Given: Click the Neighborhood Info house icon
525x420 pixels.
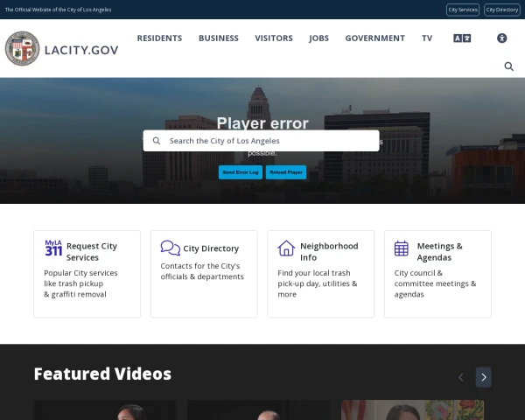Looking at the screenshot, I should click(x=286, y=248).
